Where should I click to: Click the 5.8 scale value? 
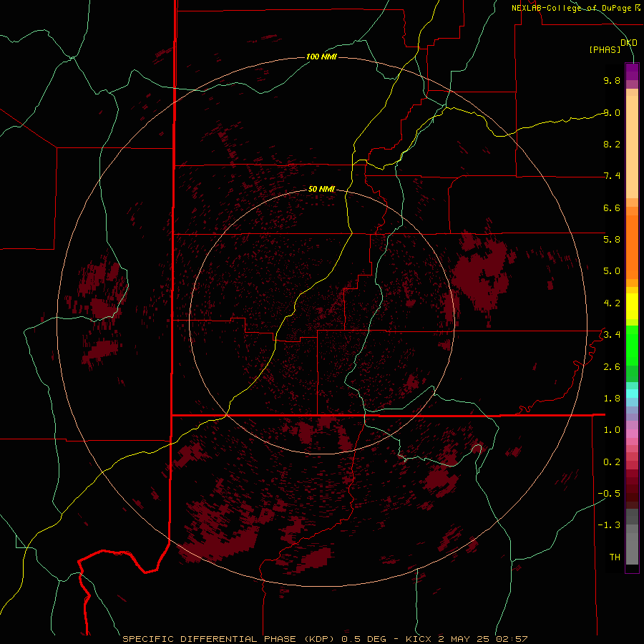612,239
